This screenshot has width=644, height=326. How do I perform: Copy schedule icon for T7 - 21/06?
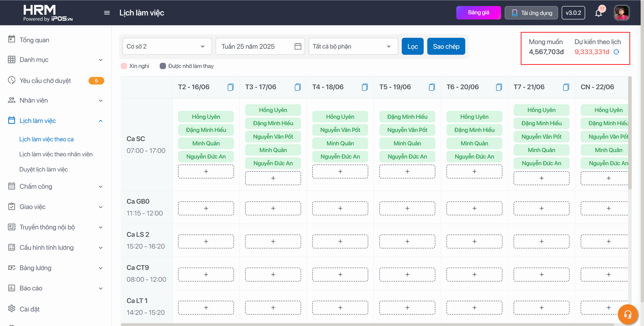pos(566,87)
